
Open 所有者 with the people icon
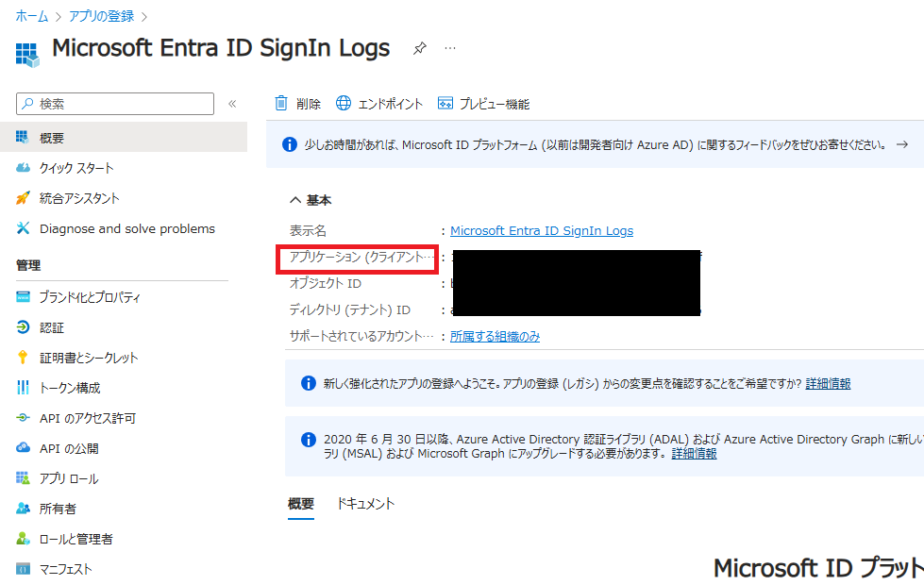tap(57, 509)
